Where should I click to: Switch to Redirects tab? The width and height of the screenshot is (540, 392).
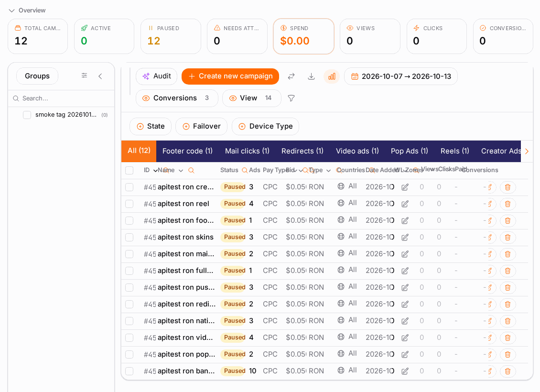[302, 151]
